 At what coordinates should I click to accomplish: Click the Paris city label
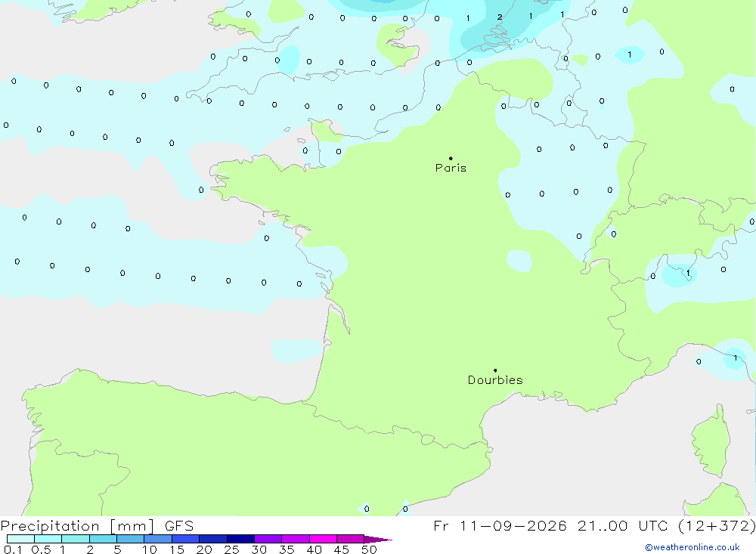(x=451, y=168)
